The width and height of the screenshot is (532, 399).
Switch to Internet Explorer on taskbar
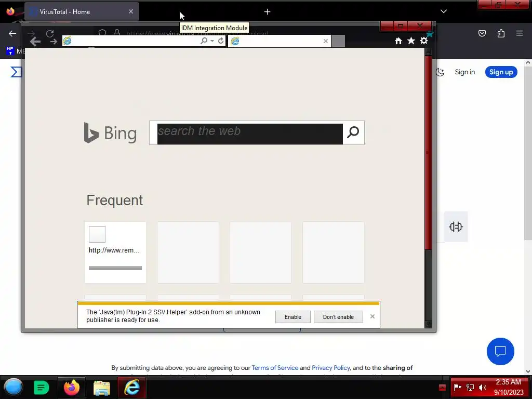(x=131, y=388)
